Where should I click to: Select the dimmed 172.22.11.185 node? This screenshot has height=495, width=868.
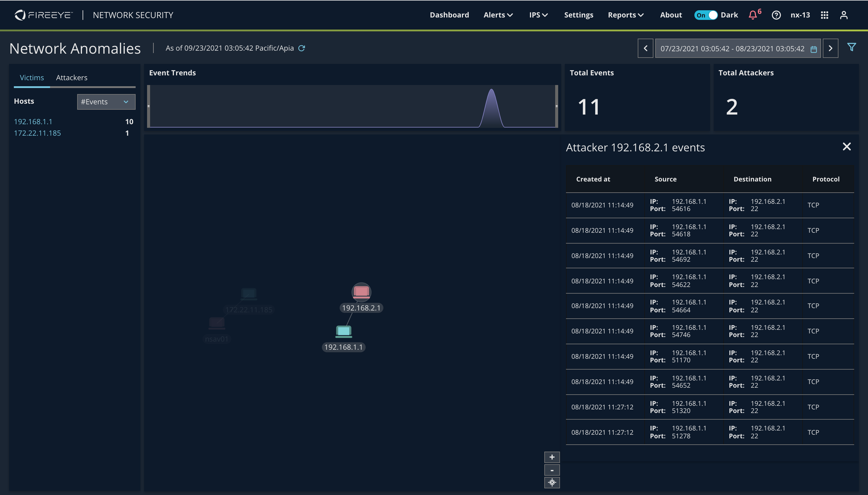click(x=249, y=294)
